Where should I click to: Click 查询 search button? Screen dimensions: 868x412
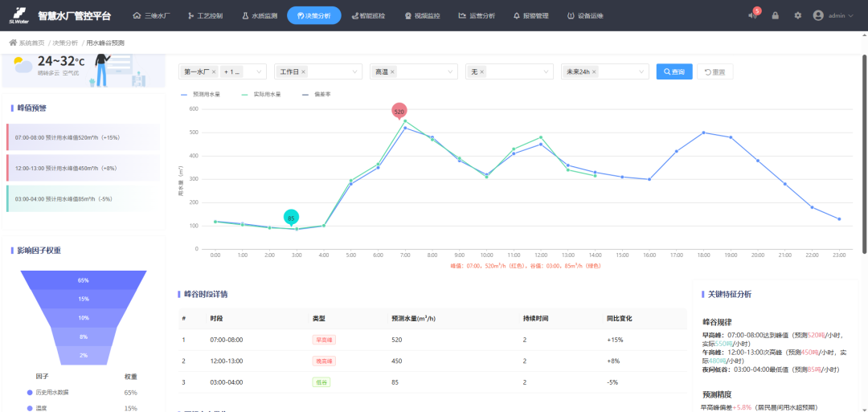[674, 72]
